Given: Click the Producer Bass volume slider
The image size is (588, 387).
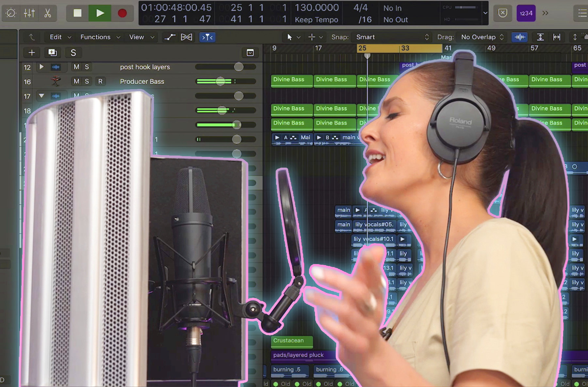Looking at the screenshot, I should tap(220, 81).
